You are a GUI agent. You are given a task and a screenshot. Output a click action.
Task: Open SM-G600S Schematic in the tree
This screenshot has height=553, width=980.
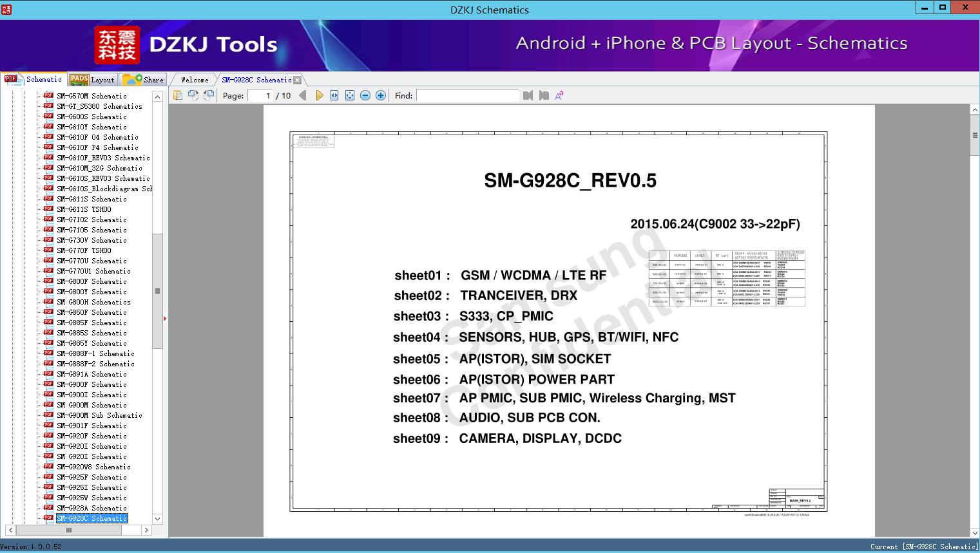(91, 117)
